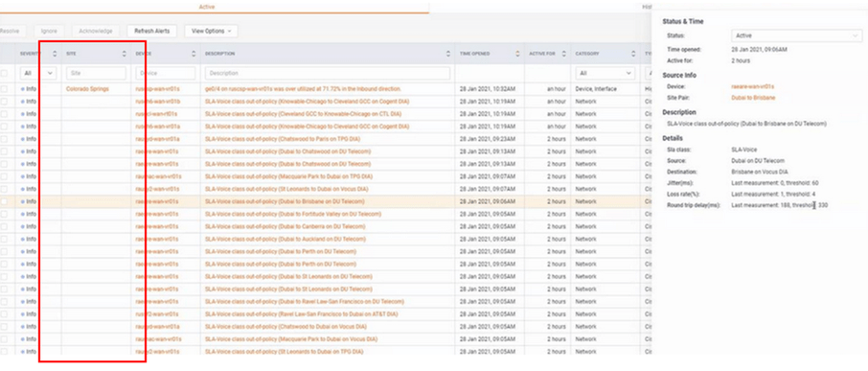Image resolution: width=868 pixels, height=371 pixels.
Task: Focus the Site filter input field
Action: point(96,73)
